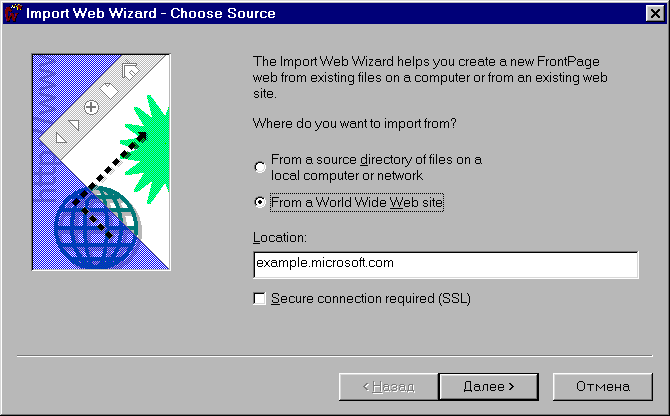Click the FrontPage wizard icon in the title bar
This screenshot has height=416, width=670.
pos(12,13)
